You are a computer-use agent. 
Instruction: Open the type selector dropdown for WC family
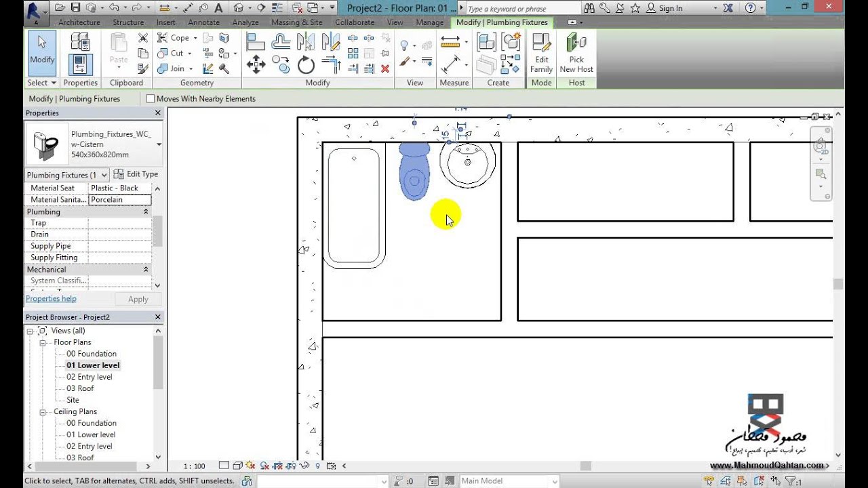click(x=159, y=144)
